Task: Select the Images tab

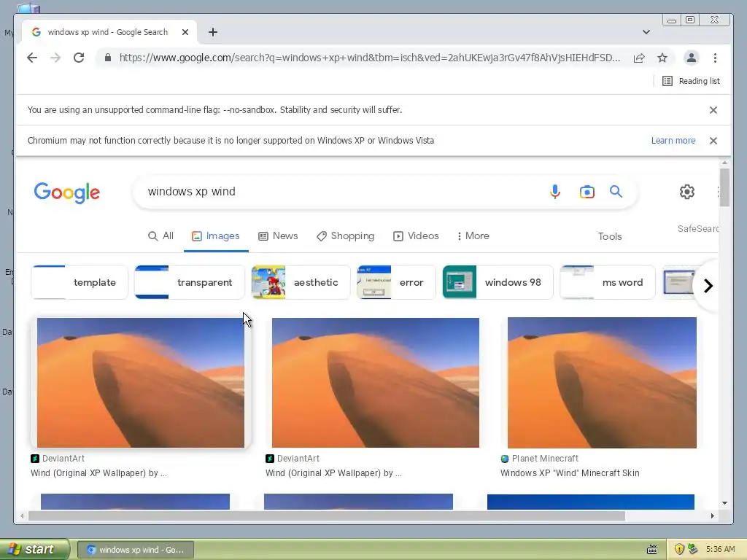Action: (x=216, y=236)
